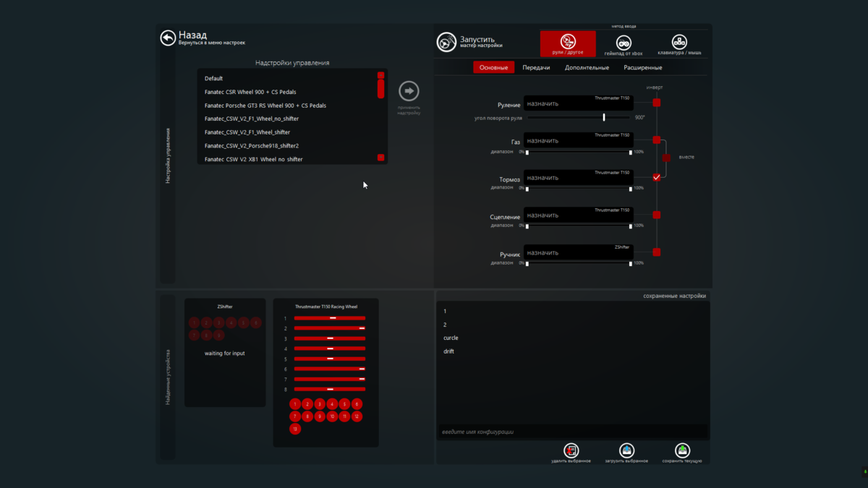Screen dimensions: 868x488
Task: Click Thrustmaster T150 button 6 indicator
Action: pyautogui.click(x=357, y=404)
